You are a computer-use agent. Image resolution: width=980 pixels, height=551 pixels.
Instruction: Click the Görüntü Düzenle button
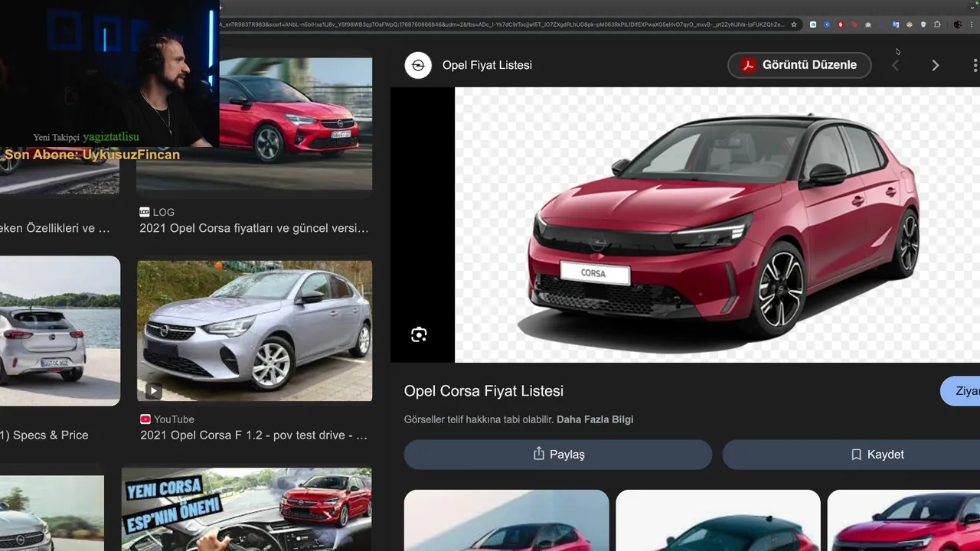tap(799, 65)
